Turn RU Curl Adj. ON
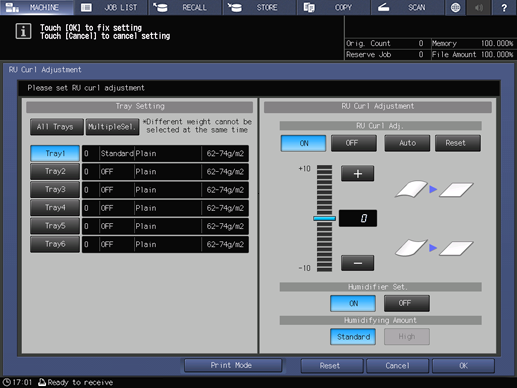 [303, 143]
